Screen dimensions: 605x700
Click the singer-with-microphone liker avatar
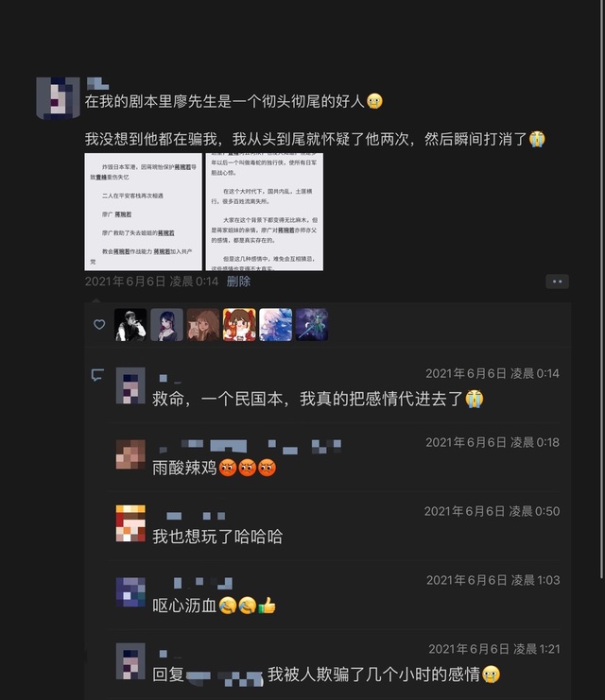pyautogui.click(x=130, y=325)
